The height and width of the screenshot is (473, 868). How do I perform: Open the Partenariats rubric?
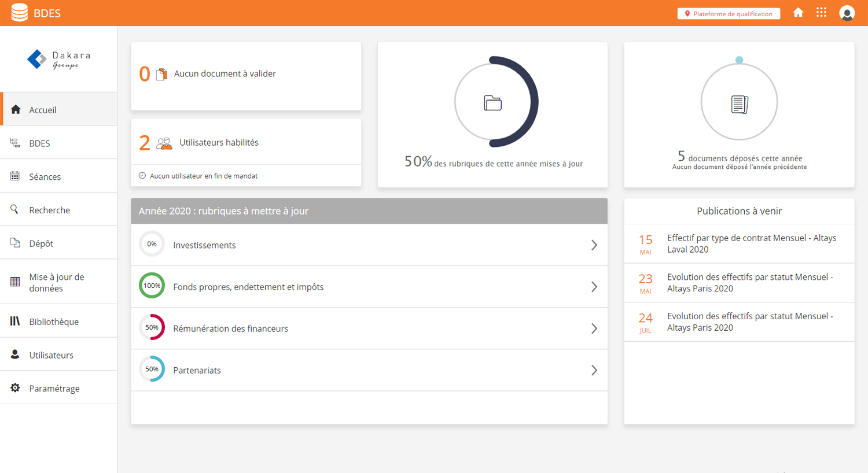coord(369,370)
